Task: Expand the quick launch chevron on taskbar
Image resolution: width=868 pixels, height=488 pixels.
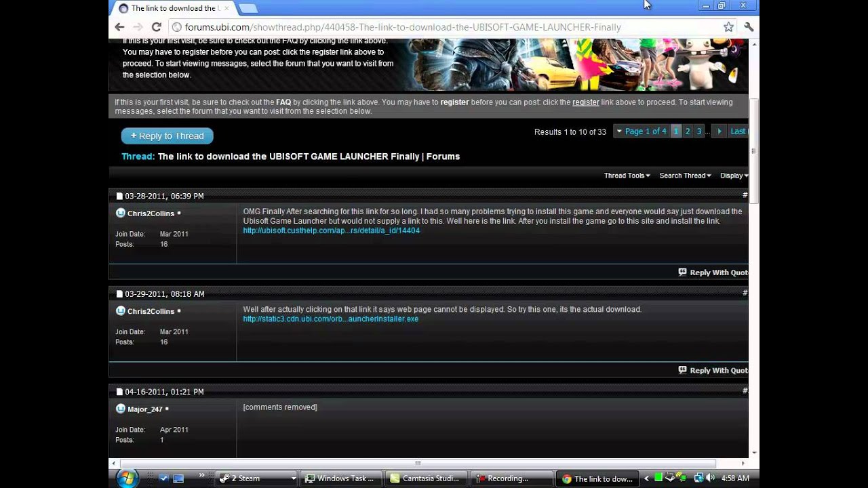Action: pyautogui.click(x=201, y=476)
